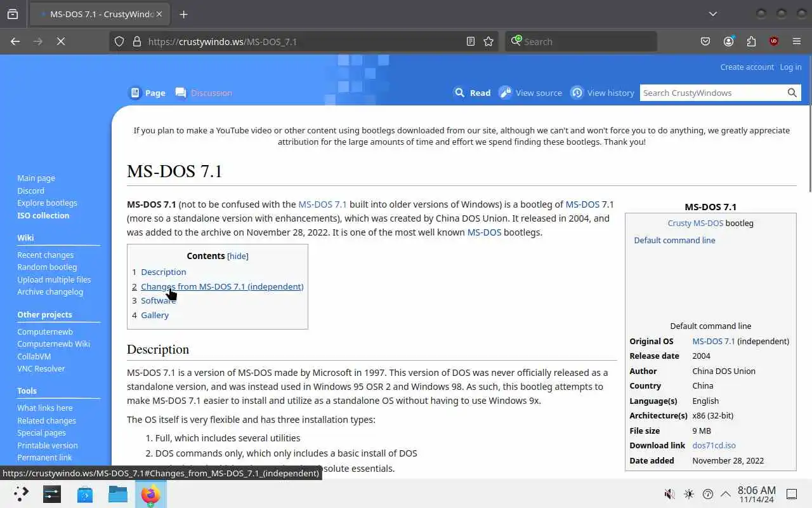Jump to Description in contents

(163, 272)
